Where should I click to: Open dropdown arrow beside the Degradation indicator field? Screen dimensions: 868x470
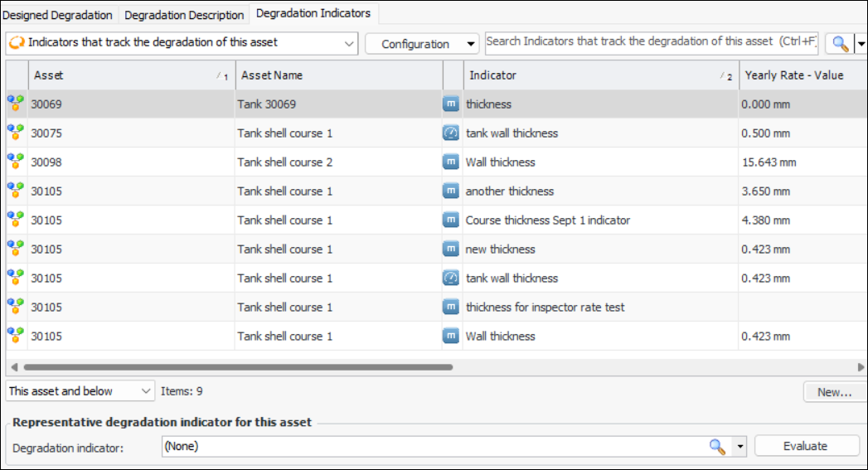coord(739,447)
